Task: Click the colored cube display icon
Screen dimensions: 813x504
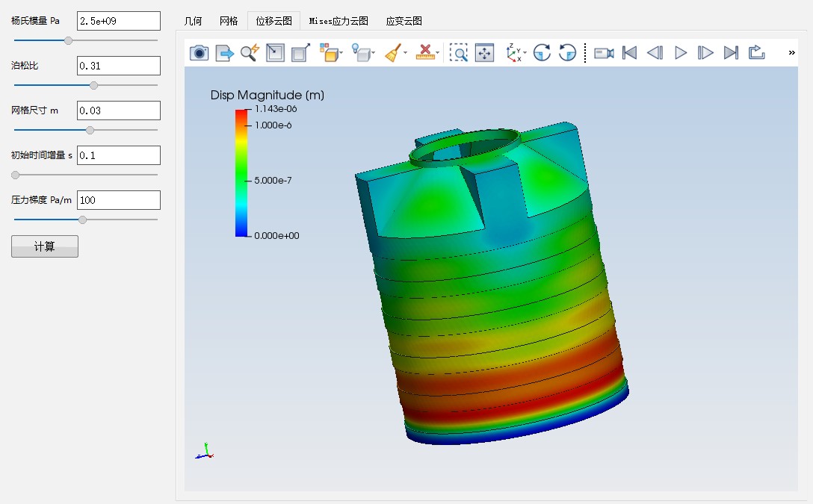Action: [329, 53]
